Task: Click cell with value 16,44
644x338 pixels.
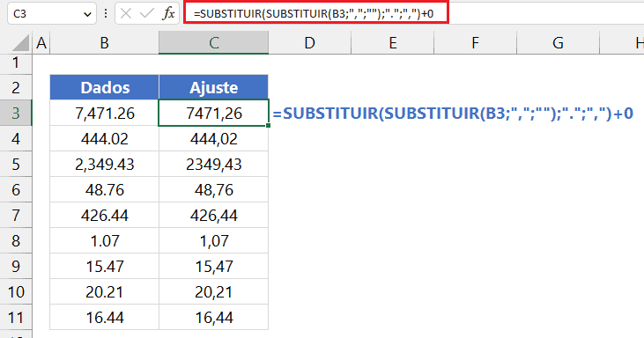Action: (213, 317)
